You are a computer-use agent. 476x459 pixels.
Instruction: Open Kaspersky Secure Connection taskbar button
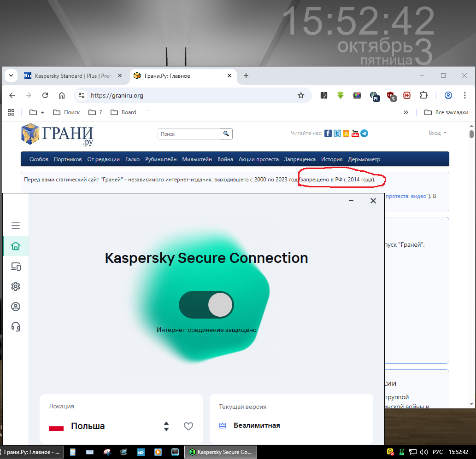coord(221,452)
